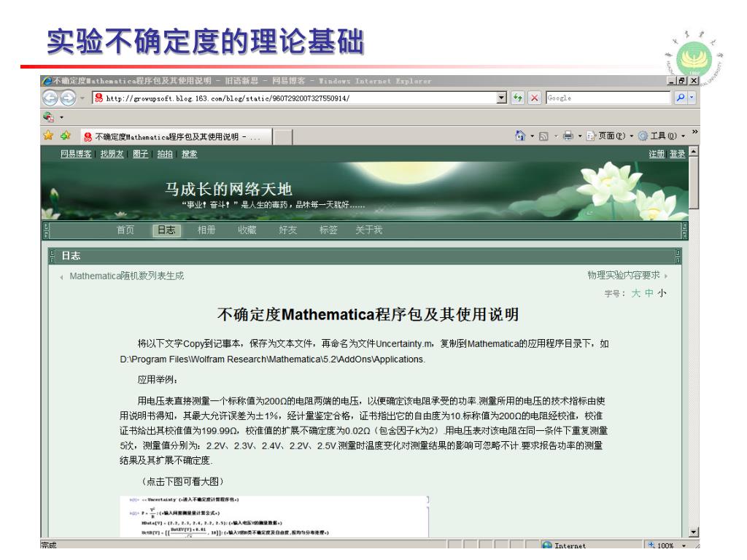Image resolution: width=747 pixels, height=560 pixels.
Task: Set font size to 大
Action: [x=635, y=293]
